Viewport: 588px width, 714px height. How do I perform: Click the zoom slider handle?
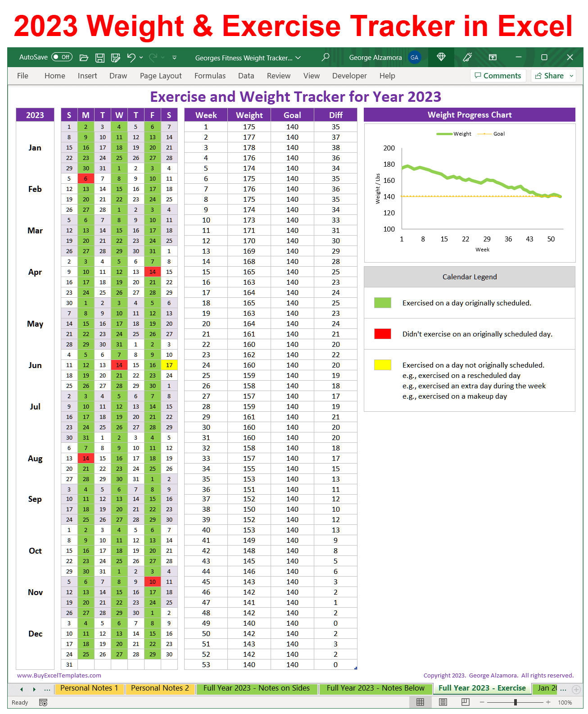pyautogui.click(x=516, y=702)
